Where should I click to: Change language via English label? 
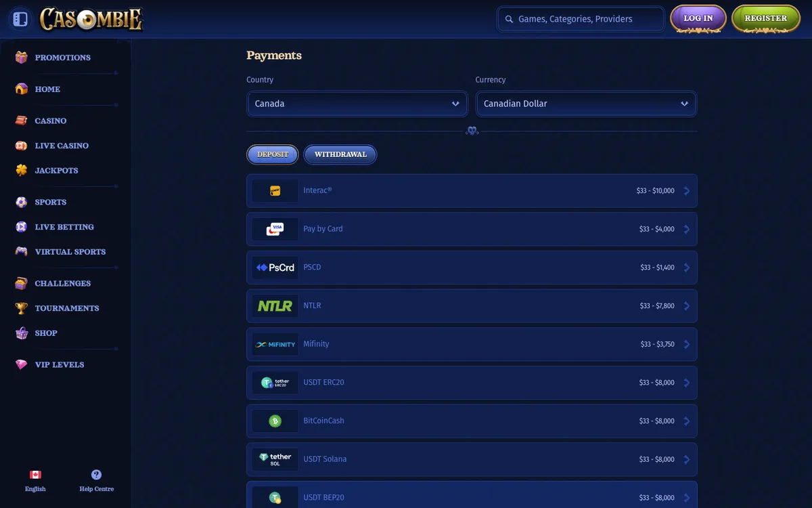coord(35,489)
